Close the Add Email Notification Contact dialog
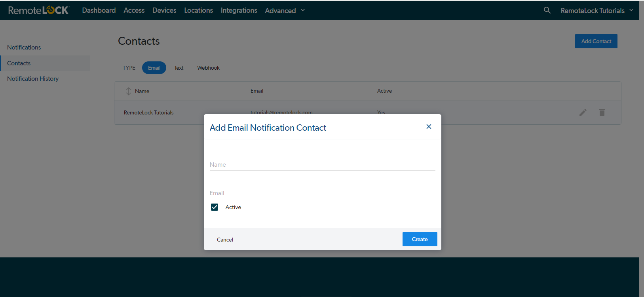644x297 pixels. point(429,127)
